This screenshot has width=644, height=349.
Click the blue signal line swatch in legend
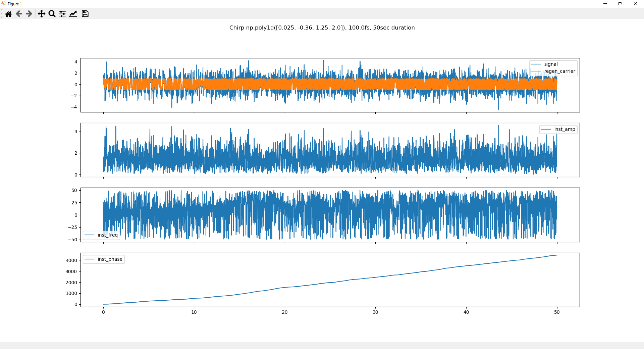(536, 64)
